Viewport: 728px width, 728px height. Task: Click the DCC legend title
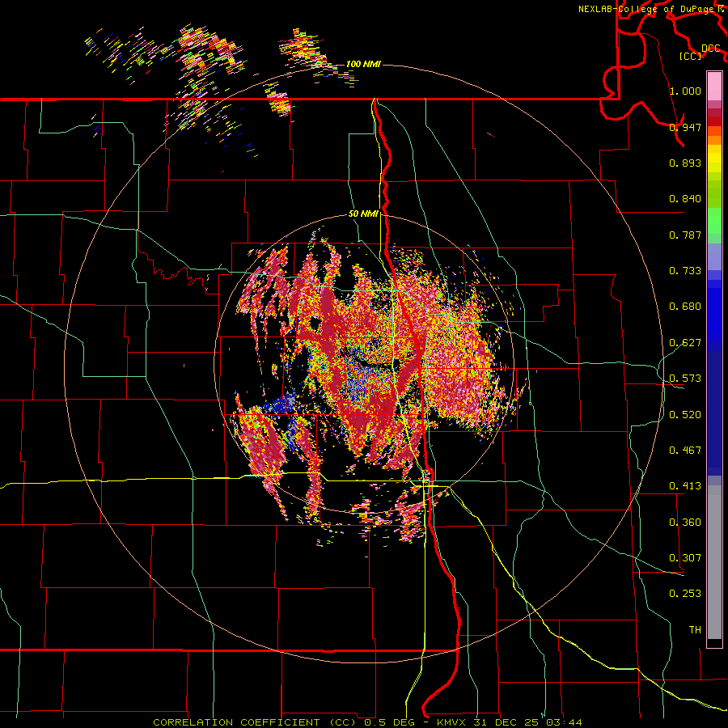(x=711, y=49)
